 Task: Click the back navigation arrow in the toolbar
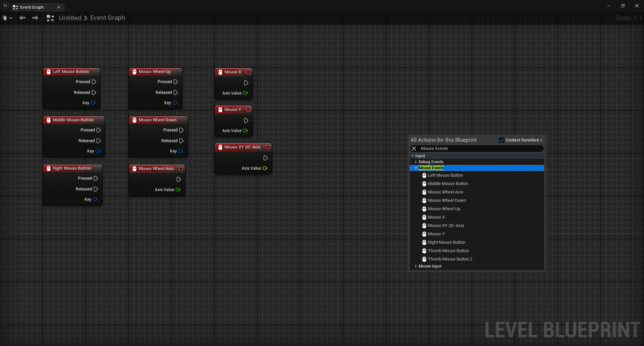pyautogui.click(x=22, y=18)
